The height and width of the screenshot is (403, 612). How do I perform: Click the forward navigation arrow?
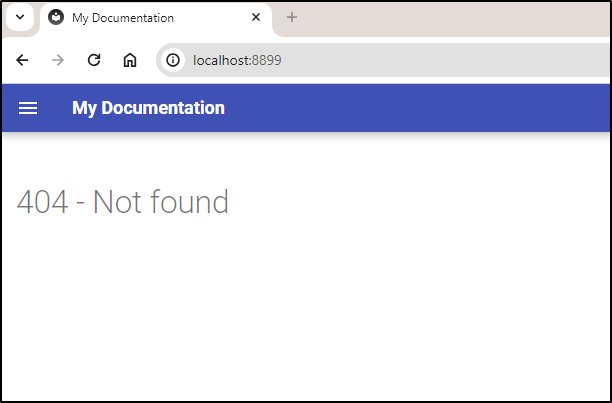(x=58, y=60)
